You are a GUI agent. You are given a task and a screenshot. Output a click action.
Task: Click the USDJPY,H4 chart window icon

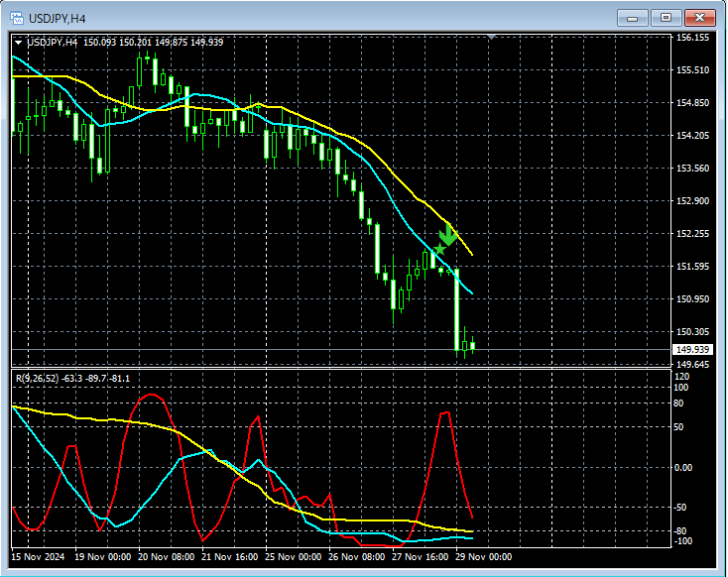[x=17, y=19]
